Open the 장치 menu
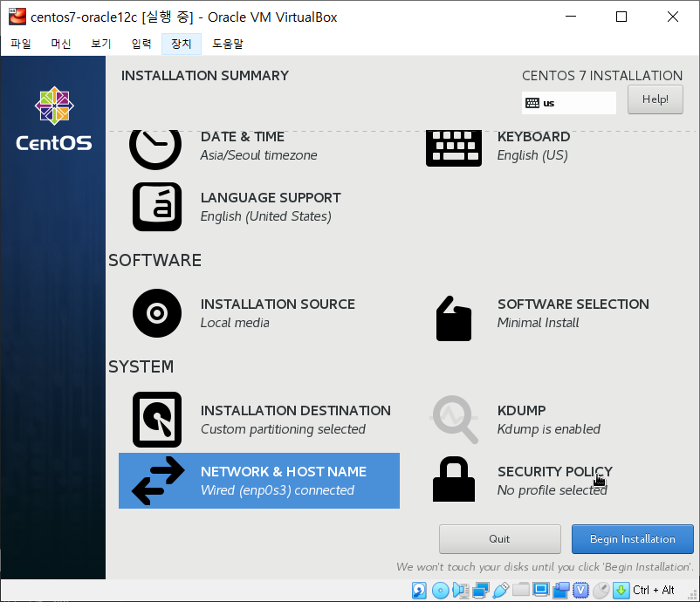This screenshot has width=700, height=602. click(x=182, y=44)
